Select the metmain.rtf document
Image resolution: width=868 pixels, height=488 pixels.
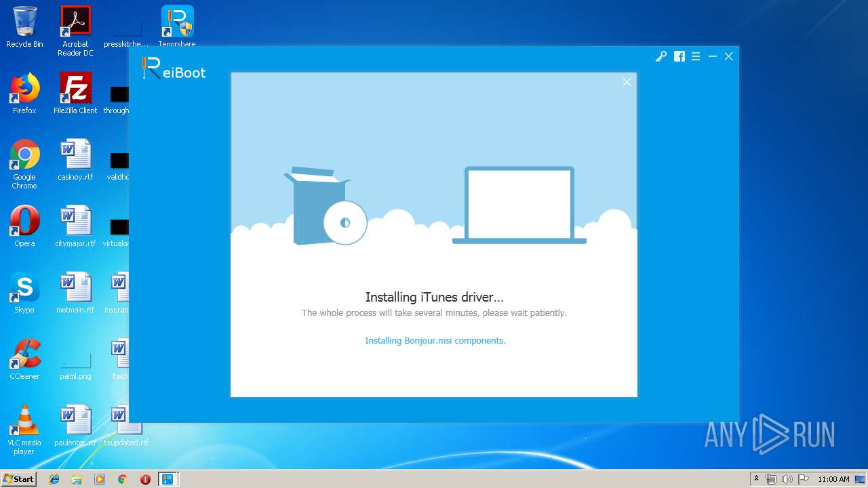75,293
